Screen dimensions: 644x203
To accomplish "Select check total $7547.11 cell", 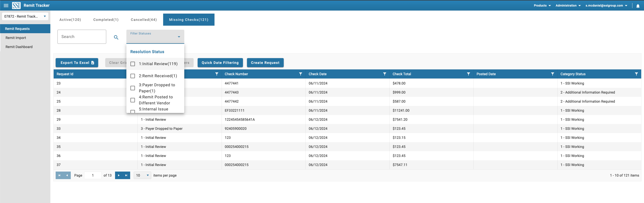I will coord(431,165).
